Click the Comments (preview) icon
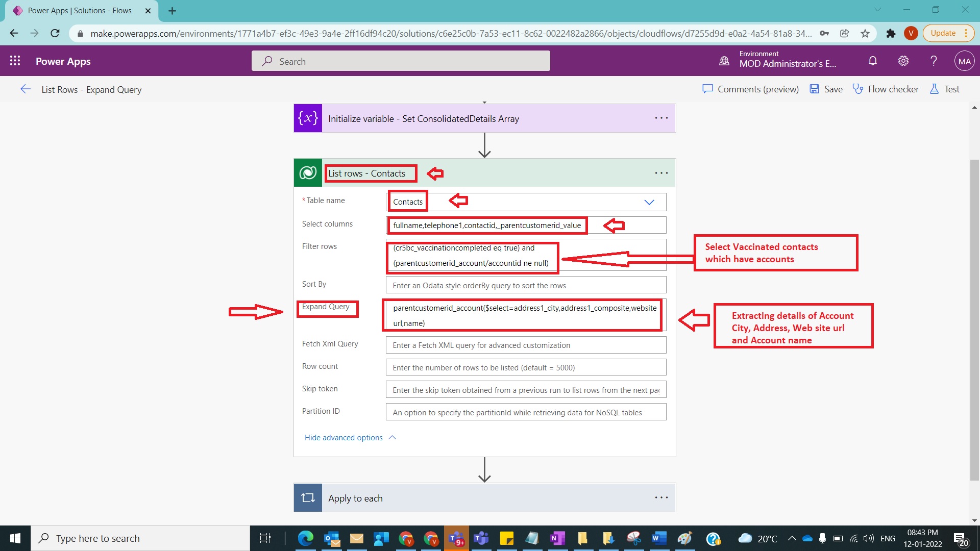 [707, 89]
